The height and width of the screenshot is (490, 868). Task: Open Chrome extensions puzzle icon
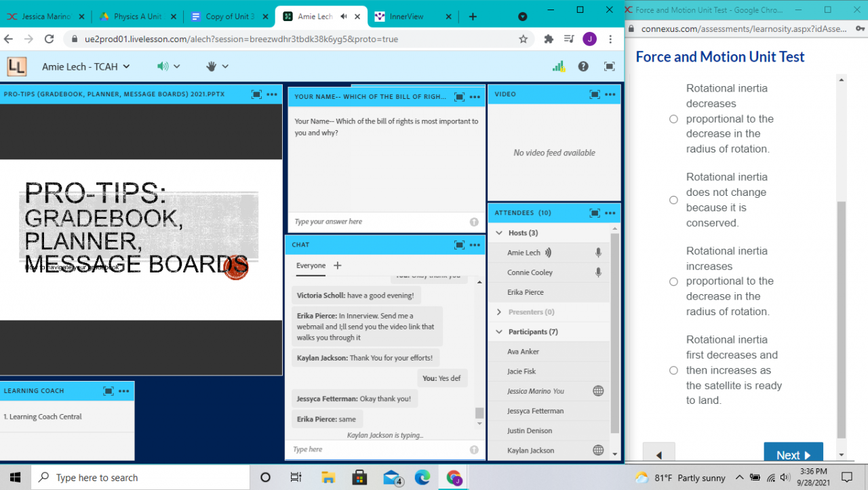tap(549, 39)
